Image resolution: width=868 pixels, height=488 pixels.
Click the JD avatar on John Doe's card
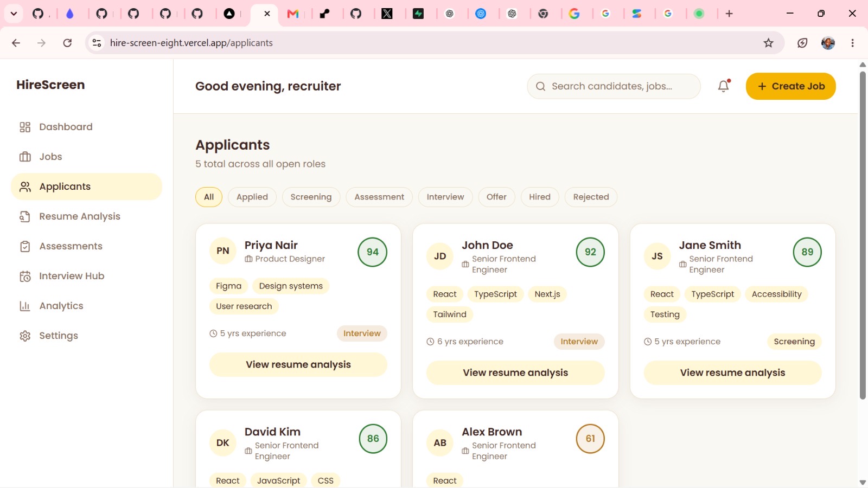[440, 256]
